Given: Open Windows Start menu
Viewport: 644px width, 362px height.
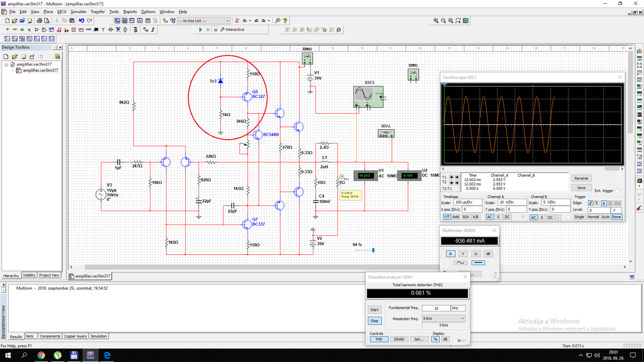Looking at the screenshot, I should click(x=9, y=355).
